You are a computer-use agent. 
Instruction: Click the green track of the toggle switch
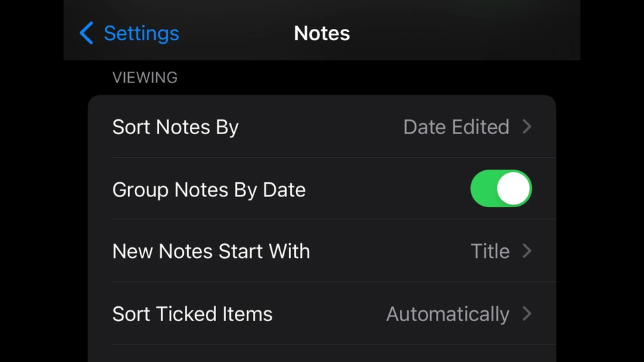484,188
